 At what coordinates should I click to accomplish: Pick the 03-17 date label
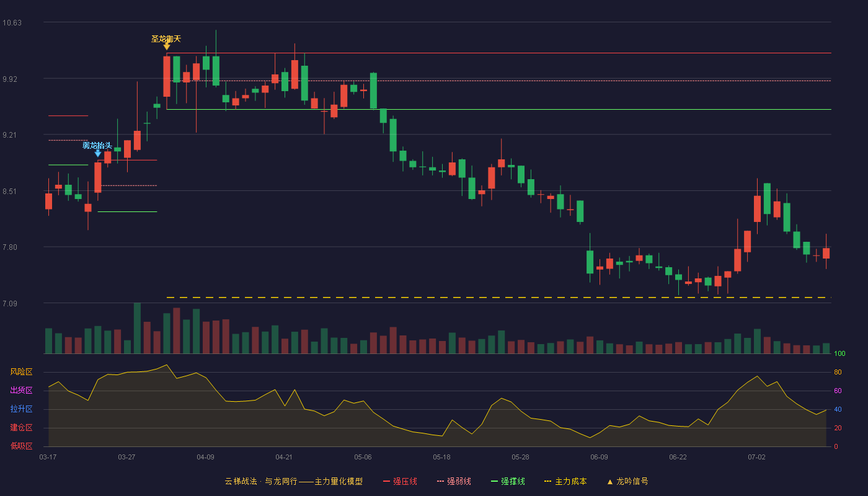(48, 457)
